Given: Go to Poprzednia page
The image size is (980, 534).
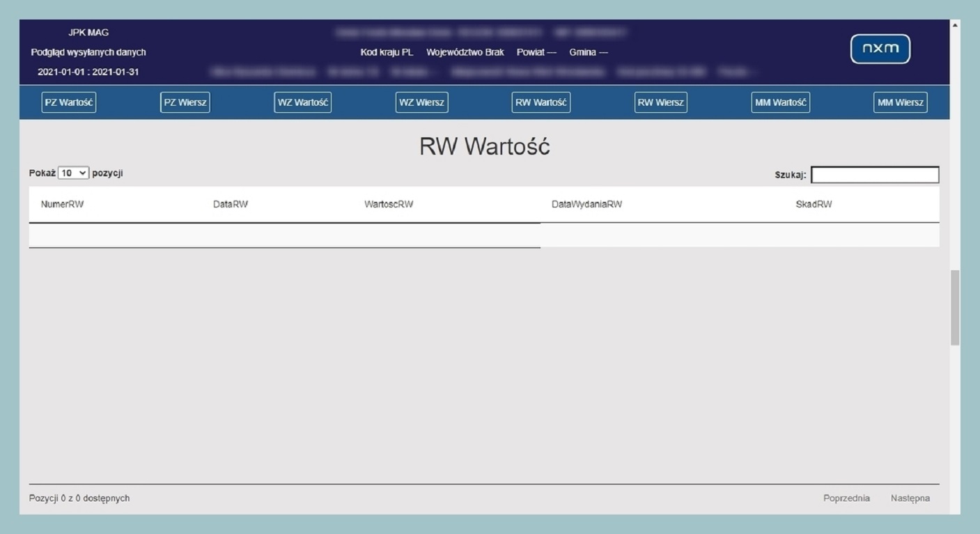Looking at the screenshot, I should point(846,498).
